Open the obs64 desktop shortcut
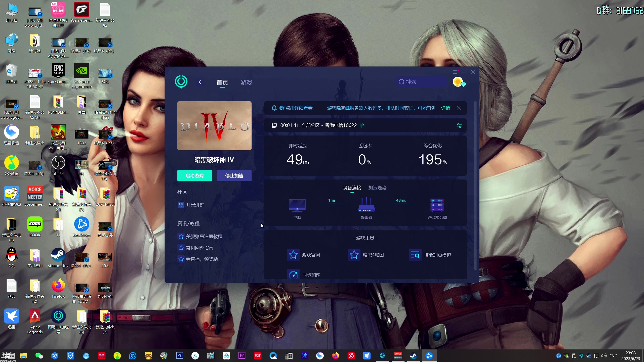 pyautogui.click(x=58, y=166)
